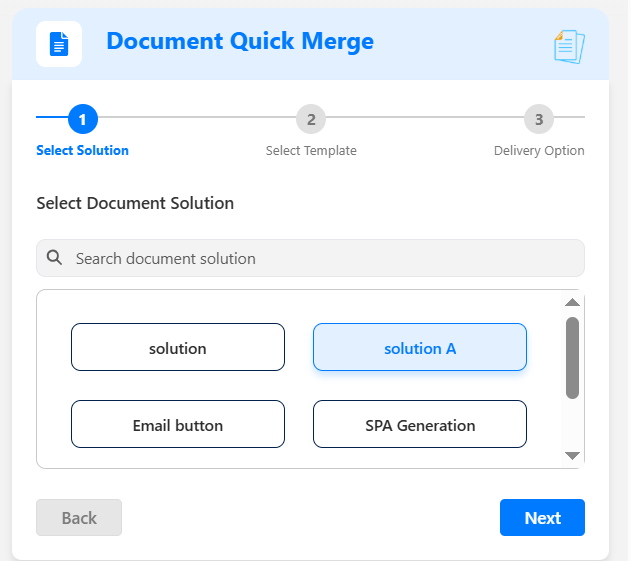Screen dimensions: 631x561
Task: Click the Delivery Option step label
Action: (539, 151)
